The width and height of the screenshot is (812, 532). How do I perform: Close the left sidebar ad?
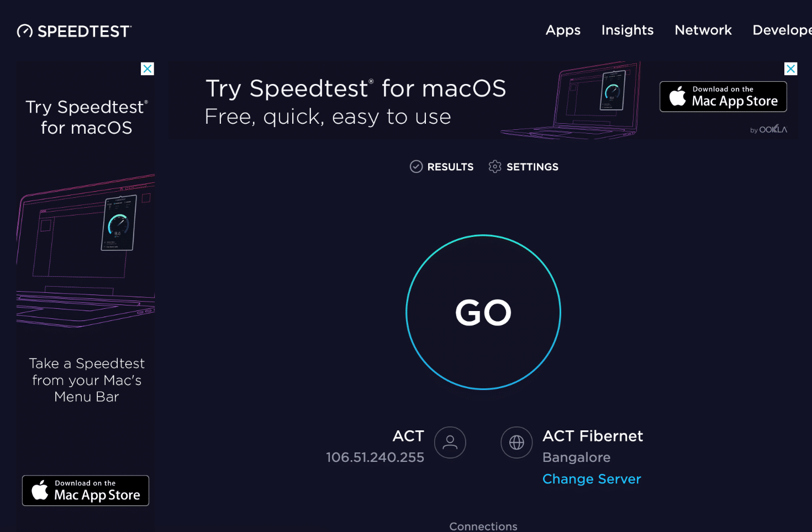(147, 69)
